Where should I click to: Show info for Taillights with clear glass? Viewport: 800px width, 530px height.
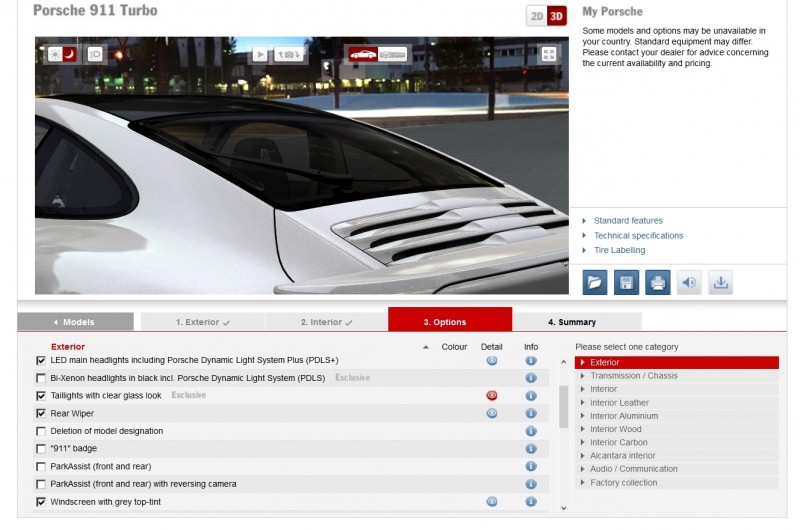click(531, 396)
